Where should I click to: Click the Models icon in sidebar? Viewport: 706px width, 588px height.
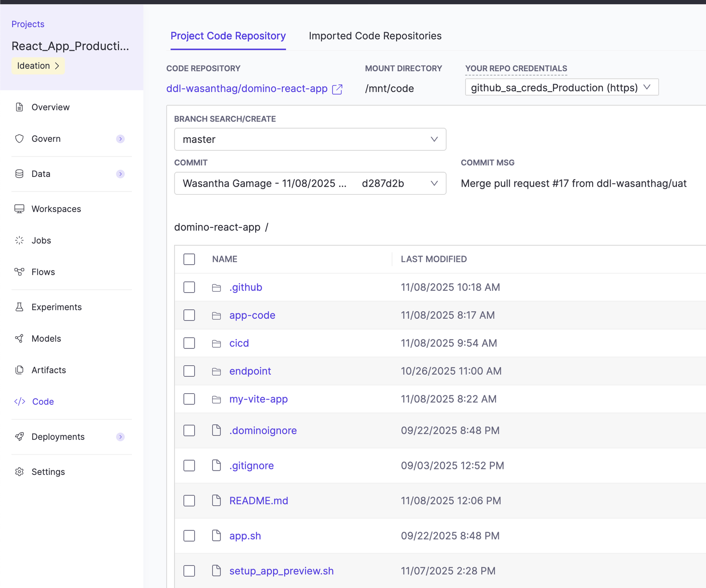click(x=19, y=338)
